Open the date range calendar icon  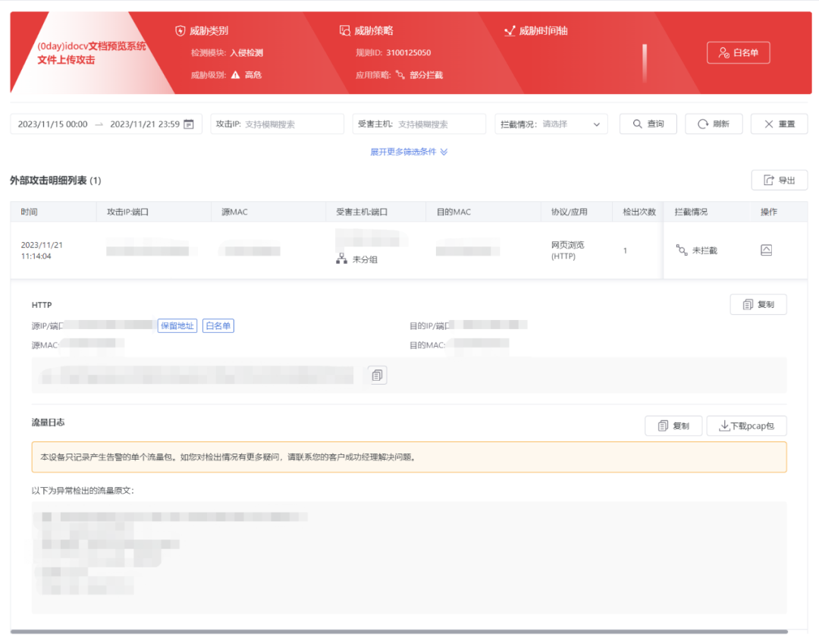tap(189, 124)
